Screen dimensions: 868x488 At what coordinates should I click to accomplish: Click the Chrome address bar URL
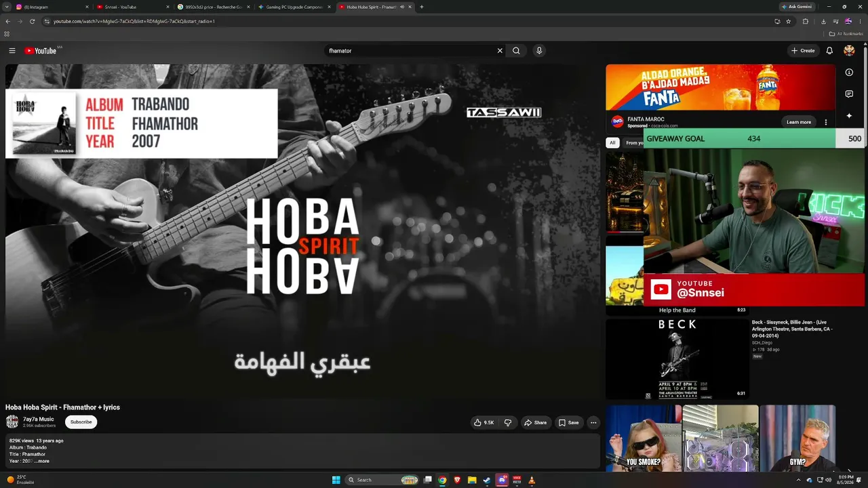pos(134,21)
